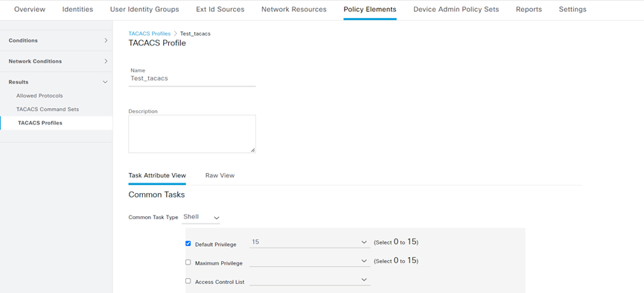The height and width of the screenshot is (293, 644).
Task: Select the Policy Elements tab
Action: point(370,9)
